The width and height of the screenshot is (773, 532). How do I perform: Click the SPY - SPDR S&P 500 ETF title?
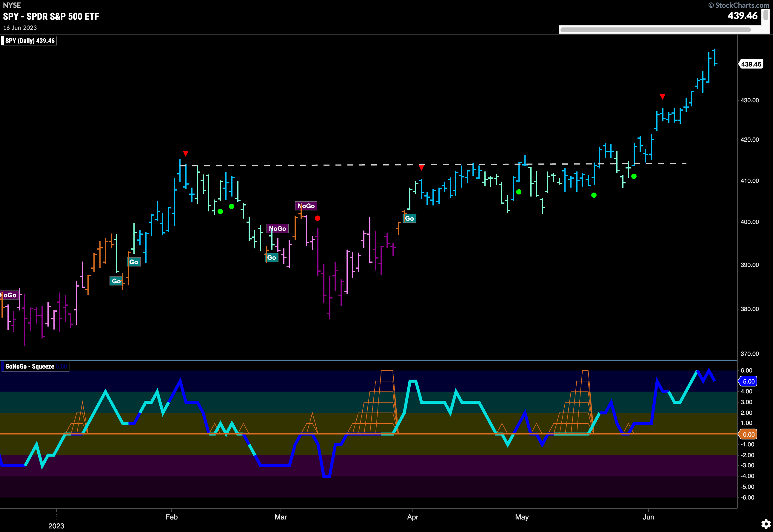[x=51, y=16]
